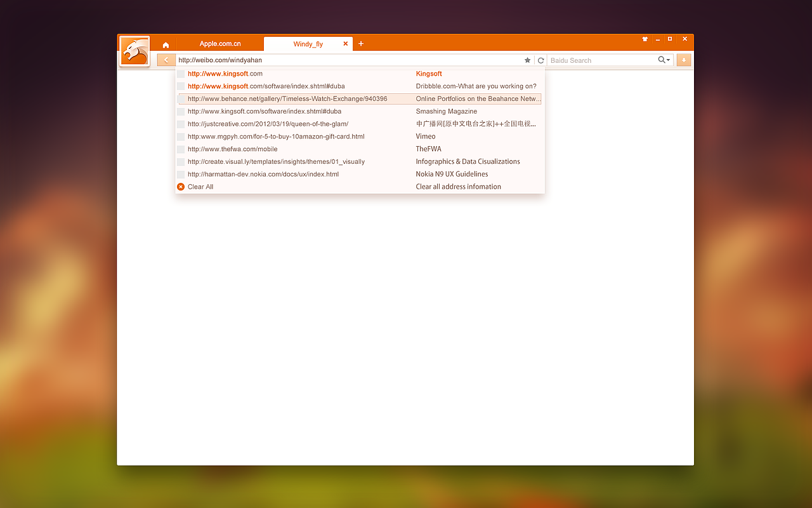Click the 'Smashing Magazine' title
The image size is (812, 508).
tap(447, 111)
